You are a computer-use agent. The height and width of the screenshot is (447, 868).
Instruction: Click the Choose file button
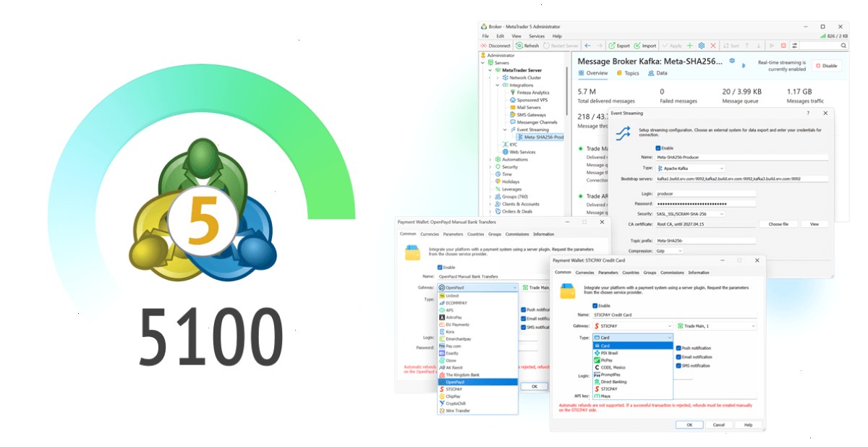click(x=778, y=224)
